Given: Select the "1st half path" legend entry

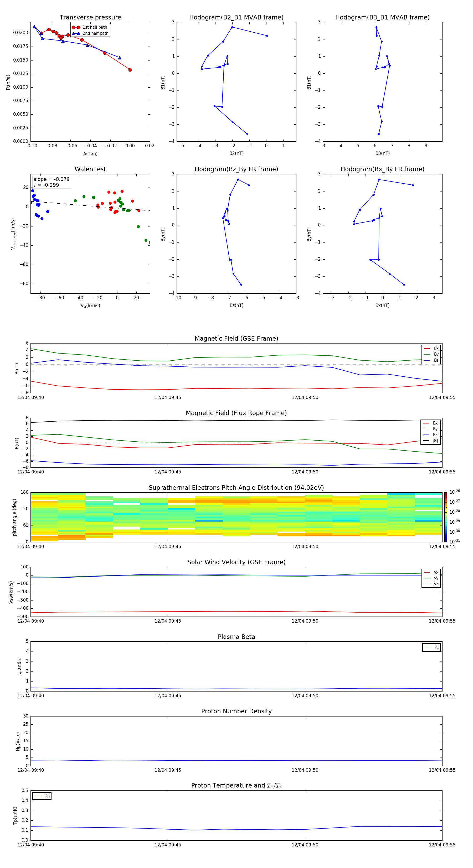Looking at the screenshot, I should pyautogui.click(x=95, y=27).
